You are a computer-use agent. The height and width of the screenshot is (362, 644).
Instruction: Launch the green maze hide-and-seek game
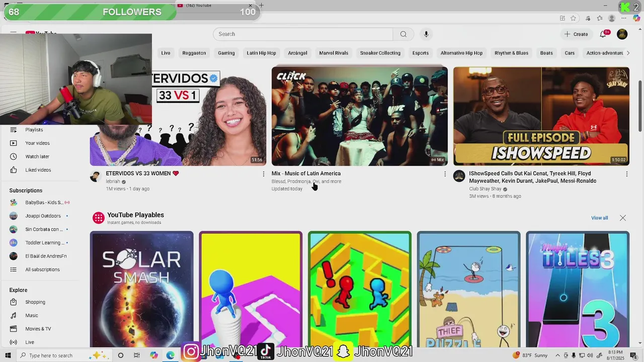pyautogui.click(x=360, y=289)
